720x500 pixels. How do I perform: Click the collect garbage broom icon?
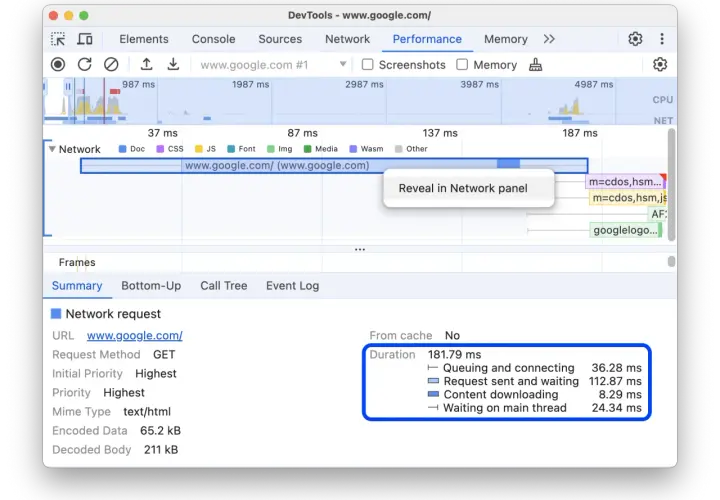click(535, 65)
